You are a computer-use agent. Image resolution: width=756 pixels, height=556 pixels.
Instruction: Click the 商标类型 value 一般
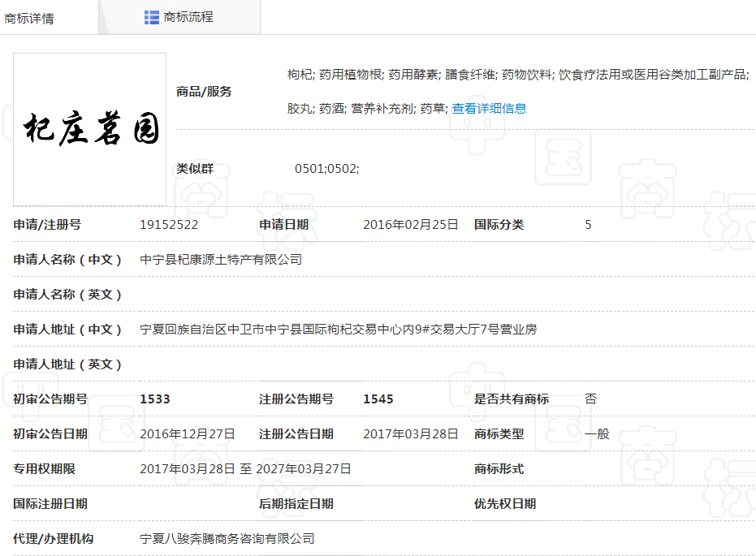[597, 434]
